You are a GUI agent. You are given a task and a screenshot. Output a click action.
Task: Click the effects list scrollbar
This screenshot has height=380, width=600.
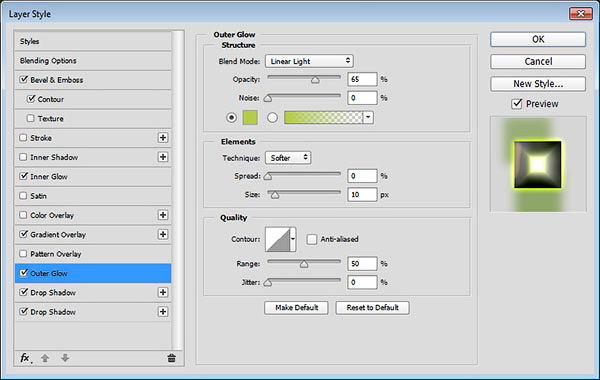[177, 190]
